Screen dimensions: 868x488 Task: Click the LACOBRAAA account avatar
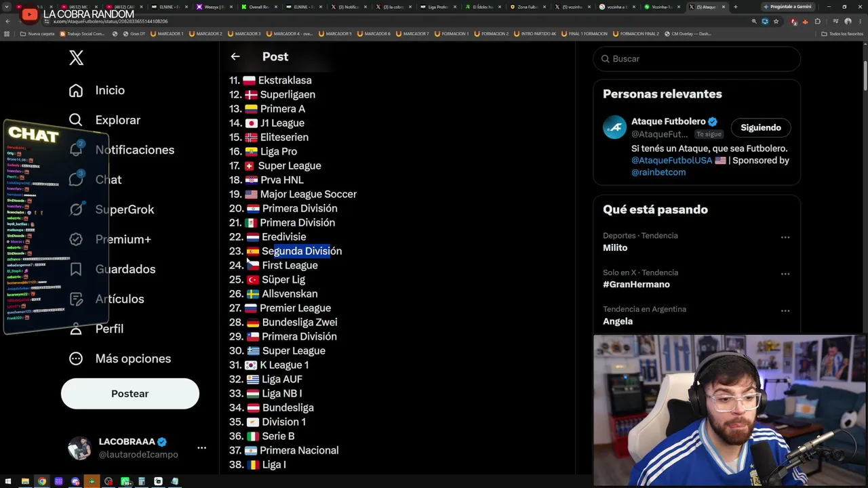[x=79, y=448]
